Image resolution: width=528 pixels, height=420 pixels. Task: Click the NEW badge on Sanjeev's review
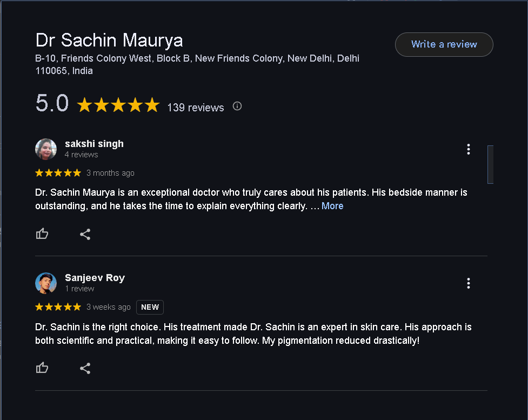[150, 307]
